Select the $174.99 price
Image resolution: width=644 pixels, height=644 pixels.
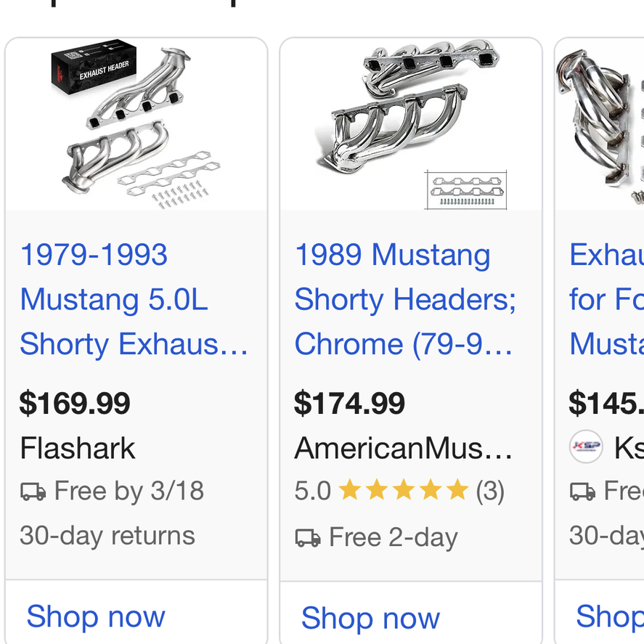pyautogui.click(x=349, y=403)
